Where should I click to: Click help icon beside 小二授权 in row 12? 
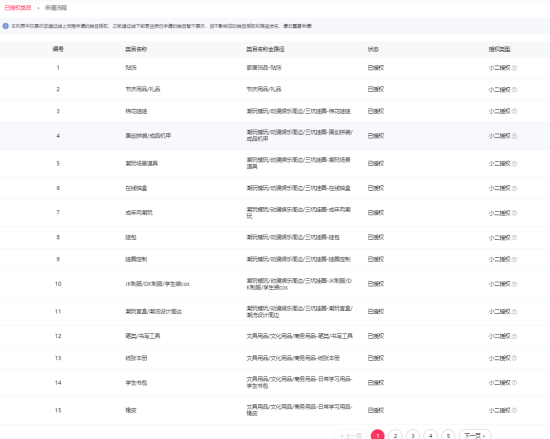click(x=514, y=336)
